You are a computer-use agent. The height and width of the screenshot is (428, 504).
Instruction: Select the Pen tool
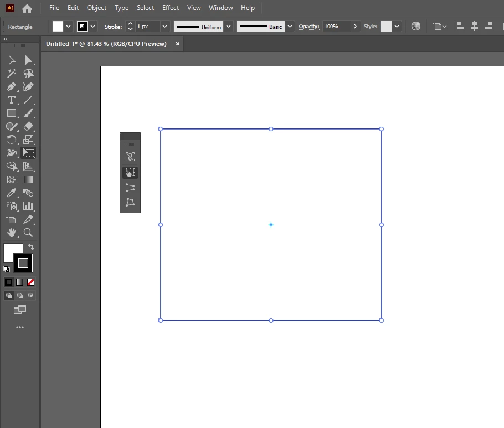tap(12, 87)
